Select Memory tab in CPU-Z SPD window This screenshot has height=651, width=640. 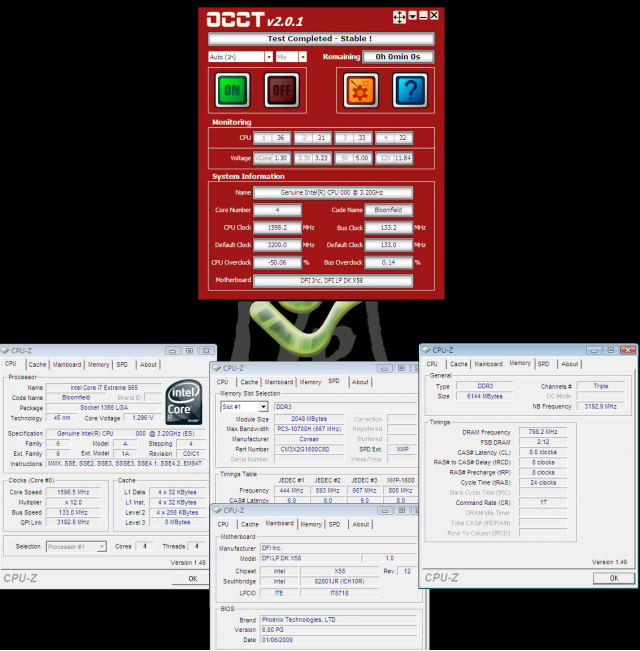pos(310,382)
